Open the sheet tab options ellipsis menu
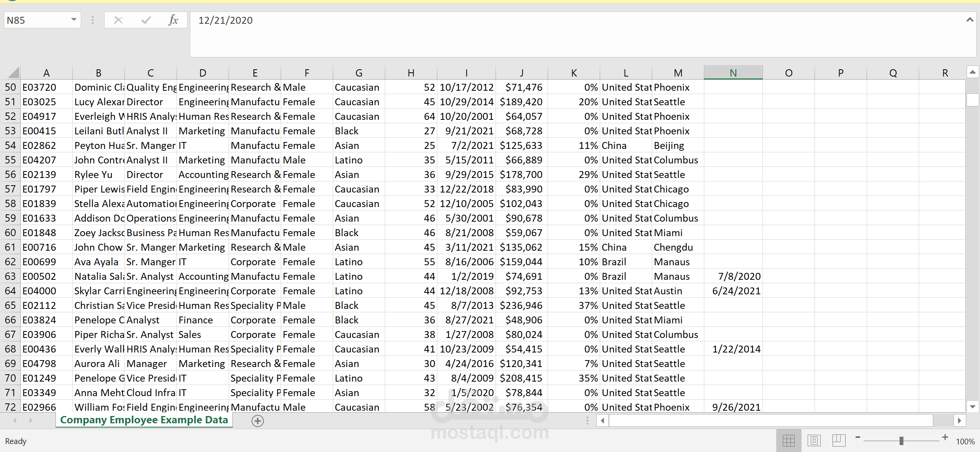The width and height of the screenshot is (980, 452). pyautogui.click(x=587, y=420)
